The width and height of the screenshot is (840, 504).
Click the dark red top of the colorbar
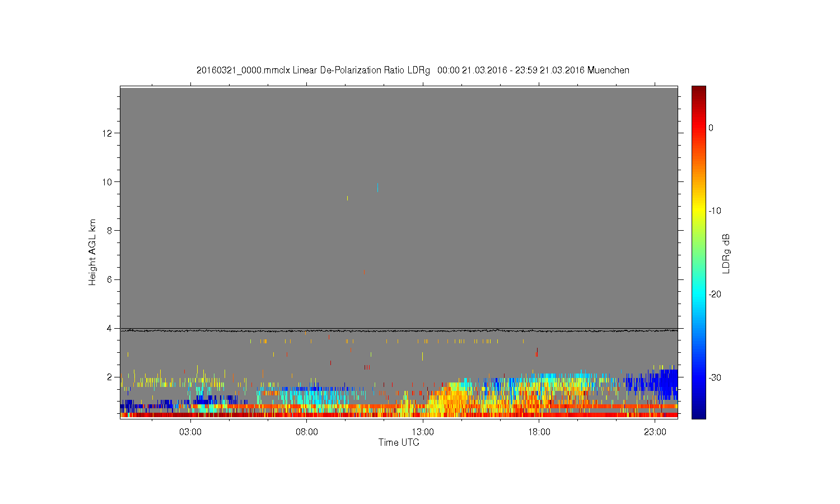(698, 91)
